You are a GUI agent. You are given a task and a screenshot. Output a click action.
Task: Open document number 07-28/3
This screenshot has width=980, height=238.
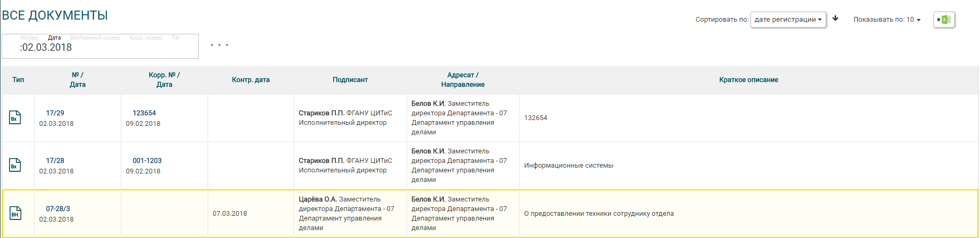[58, 208]
